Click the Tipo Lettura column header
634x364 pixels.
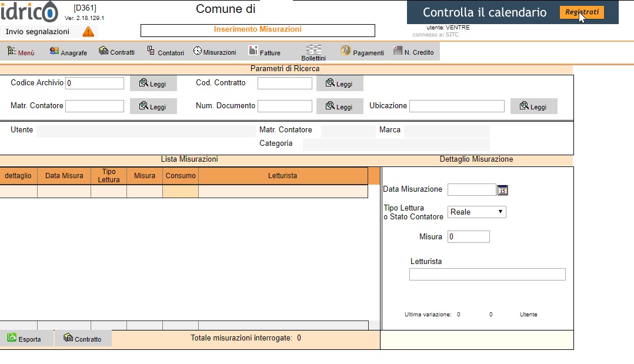coord(109,175)
